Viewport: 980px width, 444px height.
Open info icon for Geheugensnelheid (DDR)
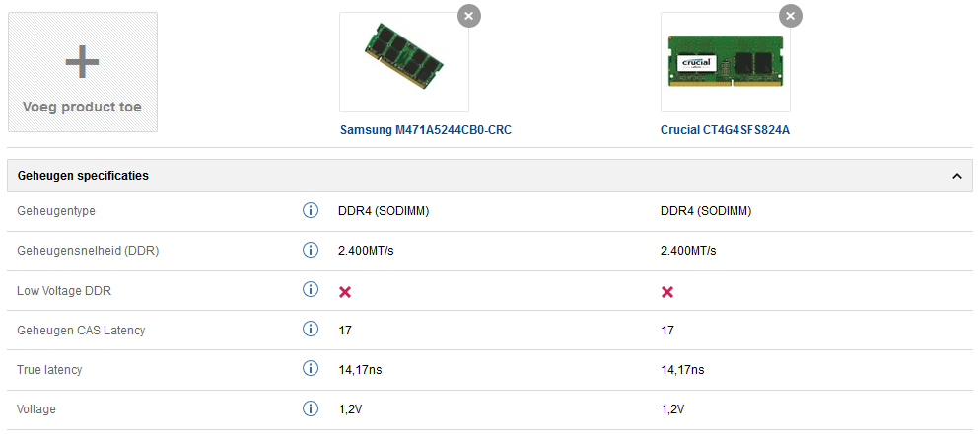pyautogui.click(x=311, y=250)
